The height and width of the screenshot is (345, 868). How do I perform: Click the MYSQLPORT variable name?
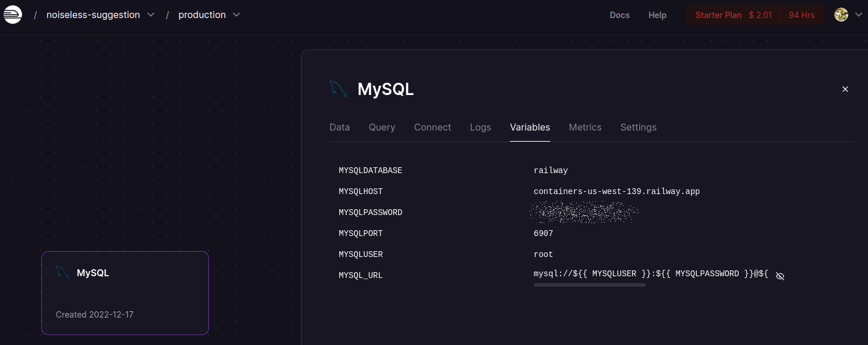coord(360,234)
